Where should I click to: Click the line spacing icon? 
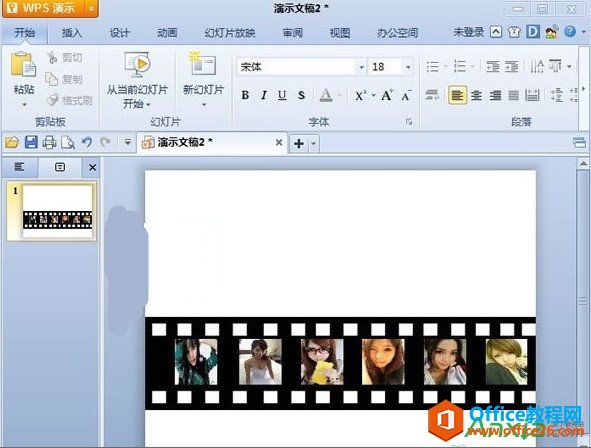[x=557, y=95]
